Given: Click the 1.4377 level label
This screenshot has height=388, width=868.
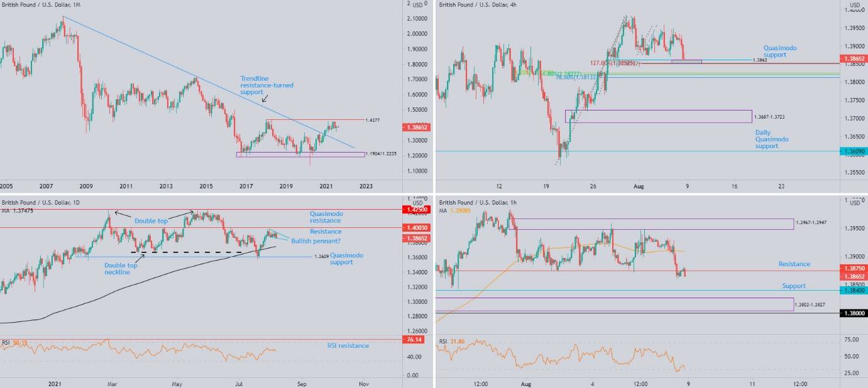Looking at the screenshot, I should tap(373, 120).
